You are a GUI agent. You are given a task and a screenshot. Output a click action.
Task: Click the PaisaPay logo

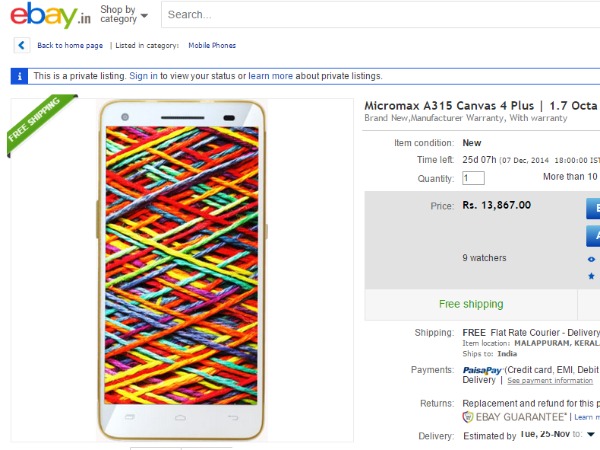481,370
